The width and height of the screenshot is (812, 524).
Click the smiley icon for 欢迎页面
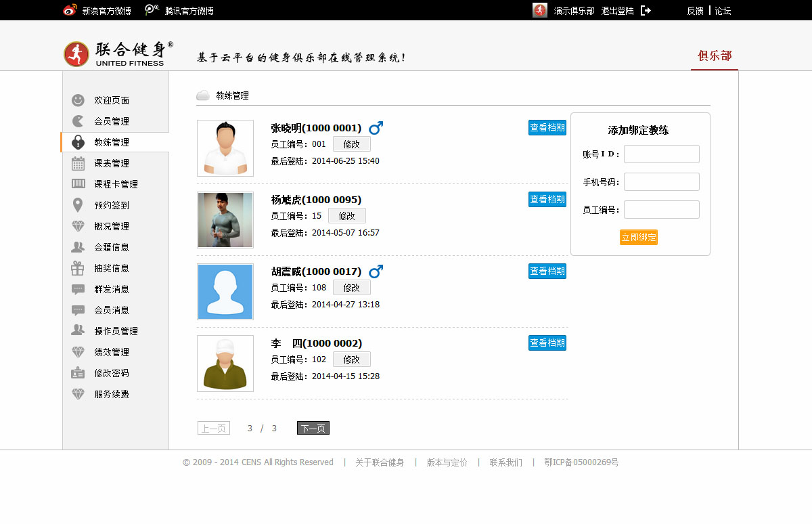point(78,100)
